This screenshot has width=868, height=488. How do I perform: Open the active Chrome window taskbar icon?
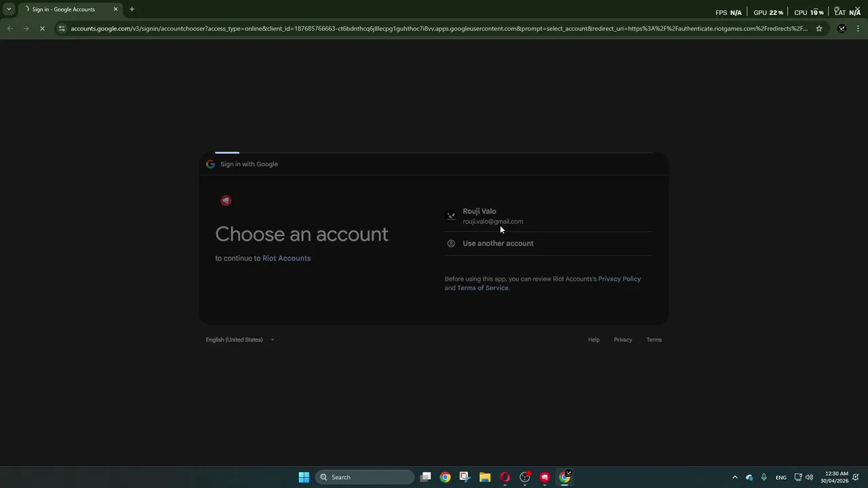point(564,477)
